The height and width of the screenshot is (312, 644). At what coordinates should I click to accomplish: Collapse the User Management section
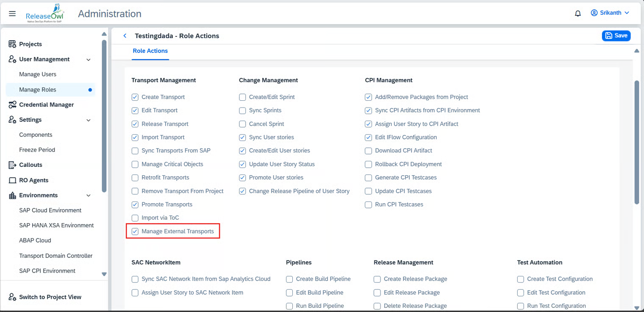pyautogui.click(x=89, y=60)
